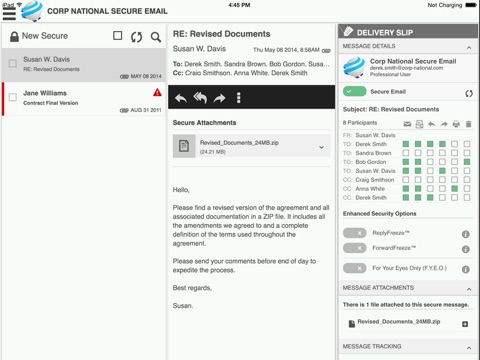The image size is (480, 360).
Task: Tap derek.smith@corp-national.com address
Action: 406,68
